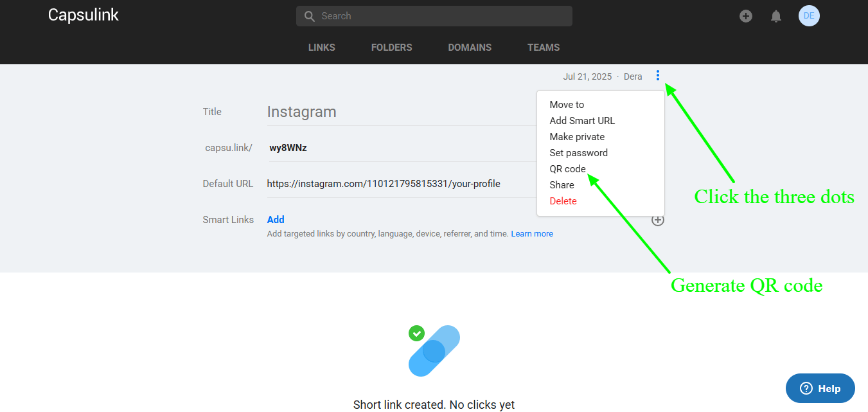Open the Learn more link

pos(532,234)
